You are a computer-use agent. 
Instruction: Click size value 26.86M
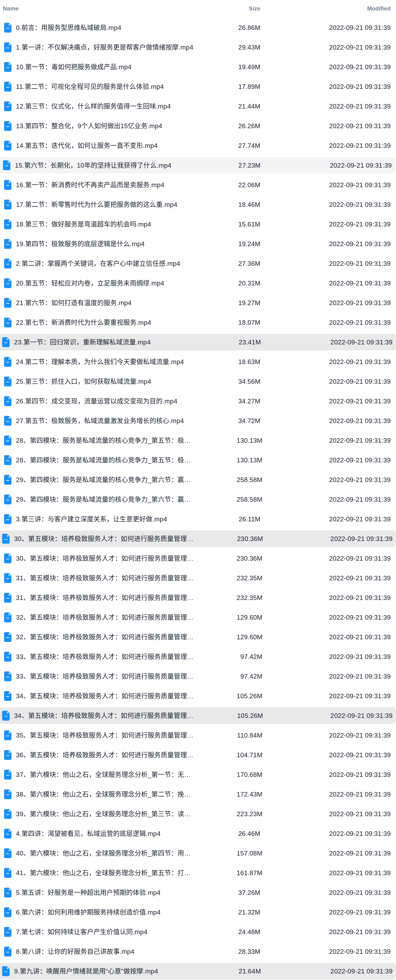click(249, 28)
